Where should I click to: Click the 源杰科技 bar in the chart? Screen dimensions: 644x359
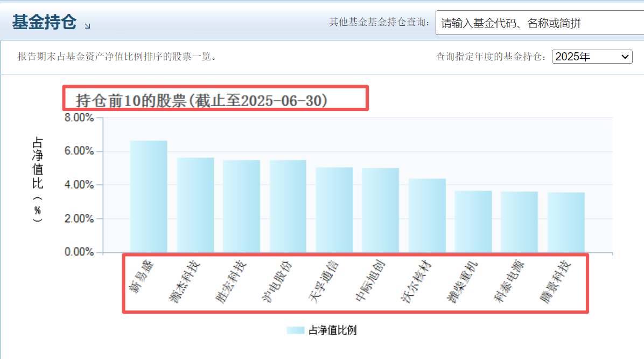click(x=195, y=205)
